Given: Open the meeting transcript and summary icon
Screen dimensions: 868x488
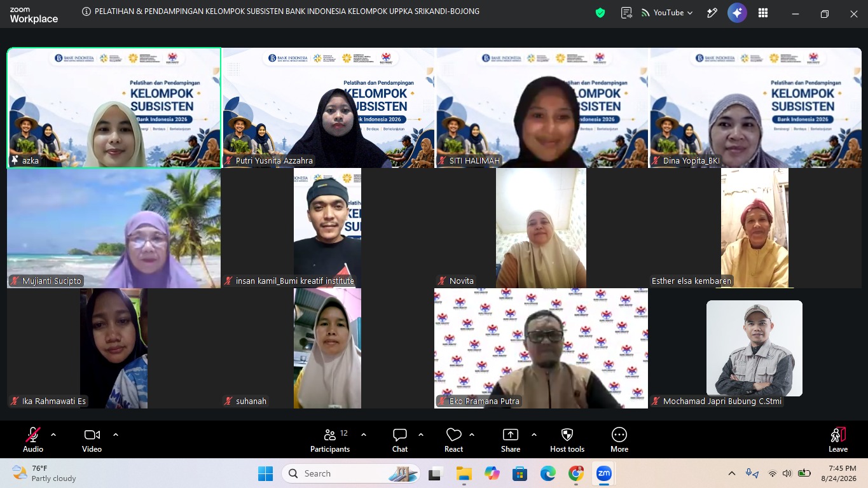Looking at the screenshot, I should [x=627, y=13].
